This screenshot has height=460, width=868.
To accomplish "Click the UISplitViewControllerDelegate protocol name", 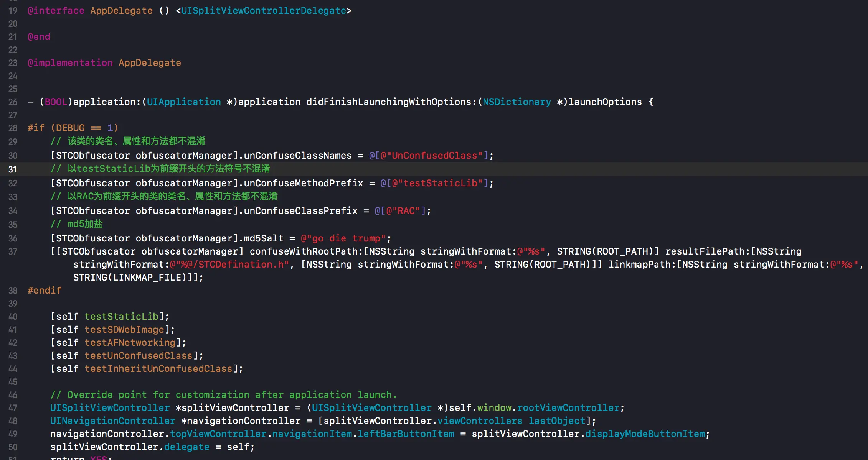I will coord(263,11).
